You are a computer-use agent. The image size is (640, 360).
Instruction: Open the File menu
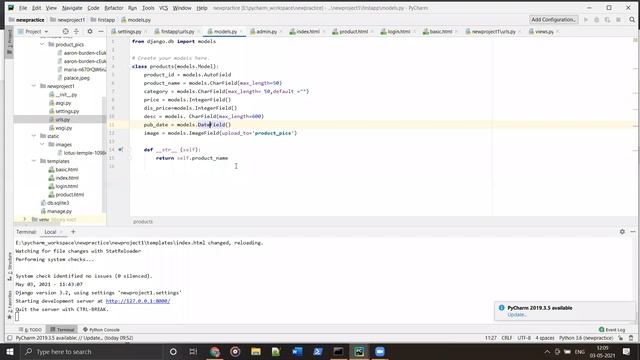[x=23, y=8]
